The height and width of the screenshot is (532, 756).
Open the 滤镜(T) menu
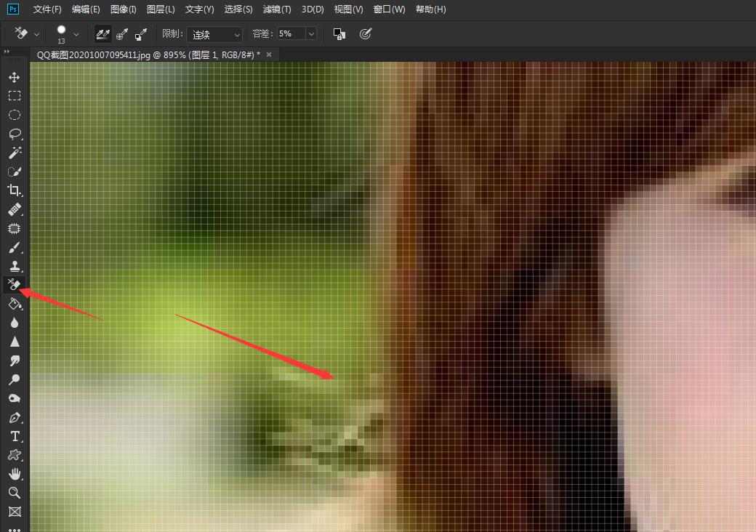277,9
